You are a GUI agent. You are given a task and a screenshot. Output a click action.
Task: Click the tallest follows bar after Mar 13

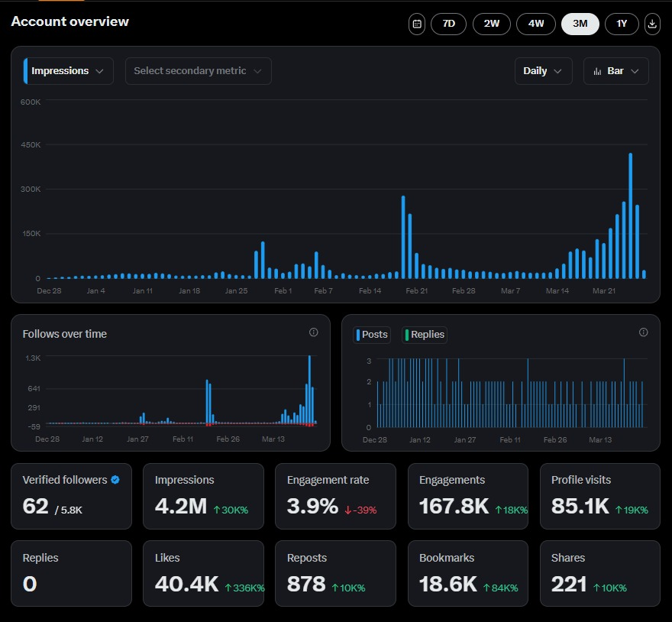point(309,390)
